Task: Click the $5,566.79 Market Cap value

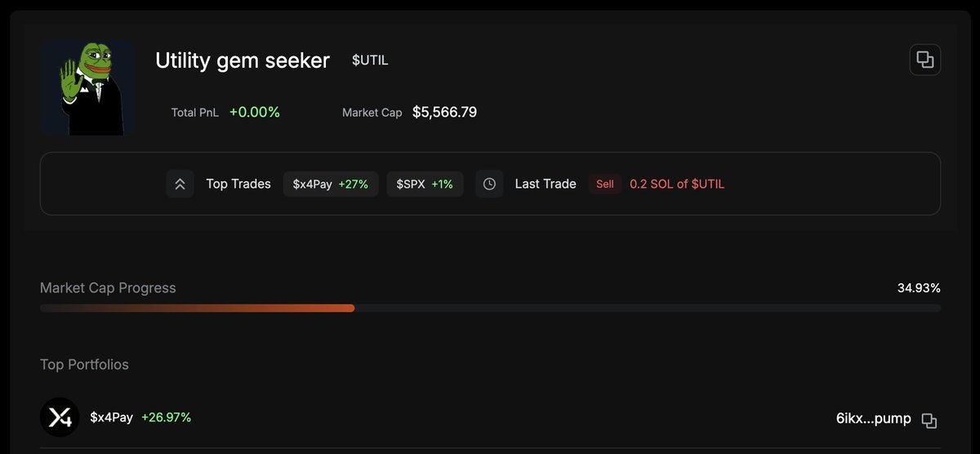Action: click(444, 112)
